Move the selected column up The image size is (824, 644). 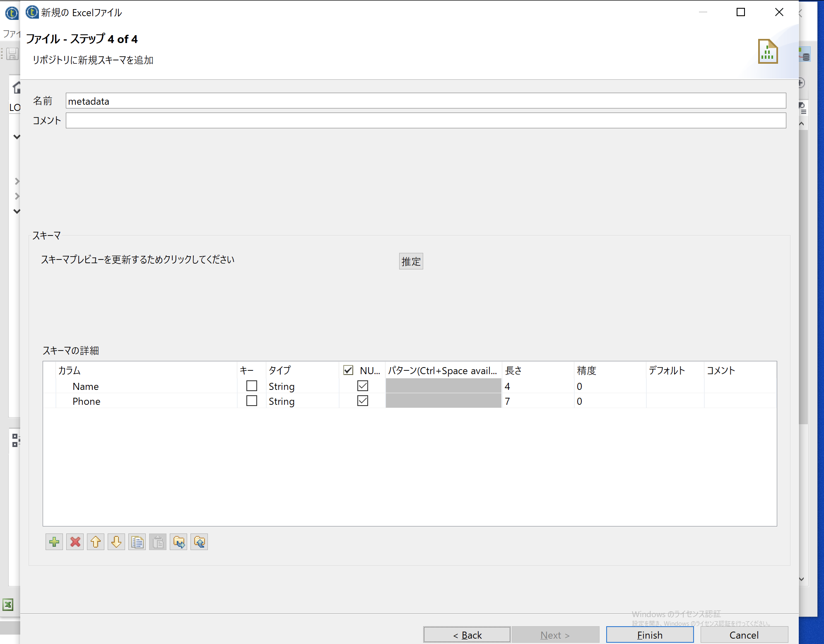(x=96, y=542)
